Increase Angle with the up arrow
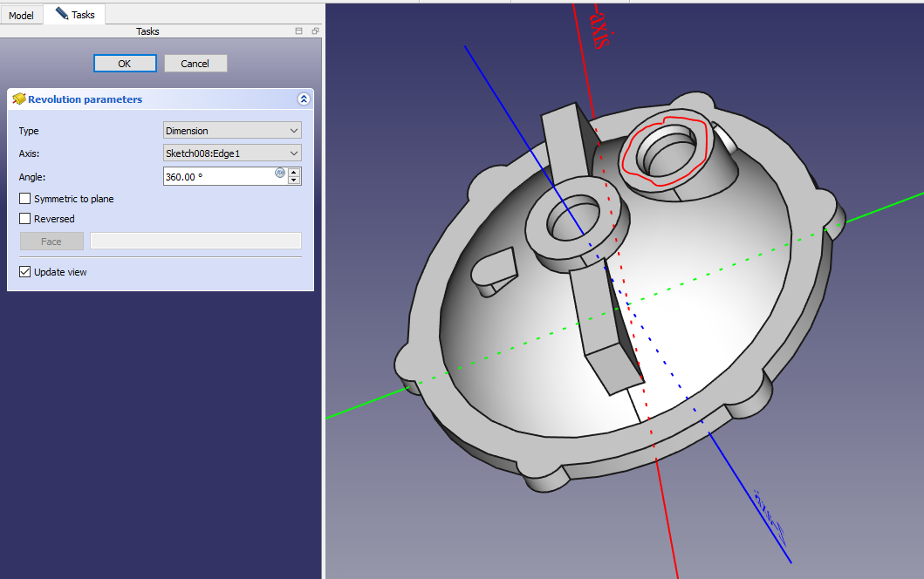The width and height of the screenshot is (924, 579). [294, 172]
